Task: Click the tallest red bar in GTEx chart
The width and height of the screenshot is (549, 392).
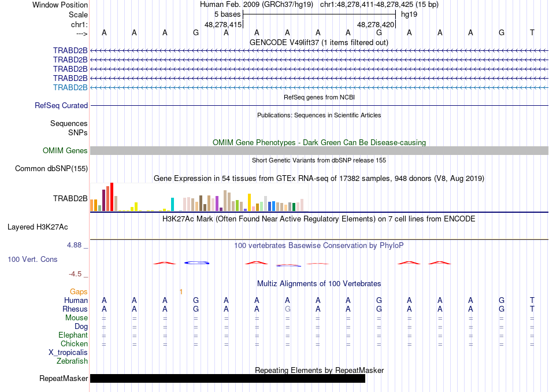Action: tap(112, 197)
